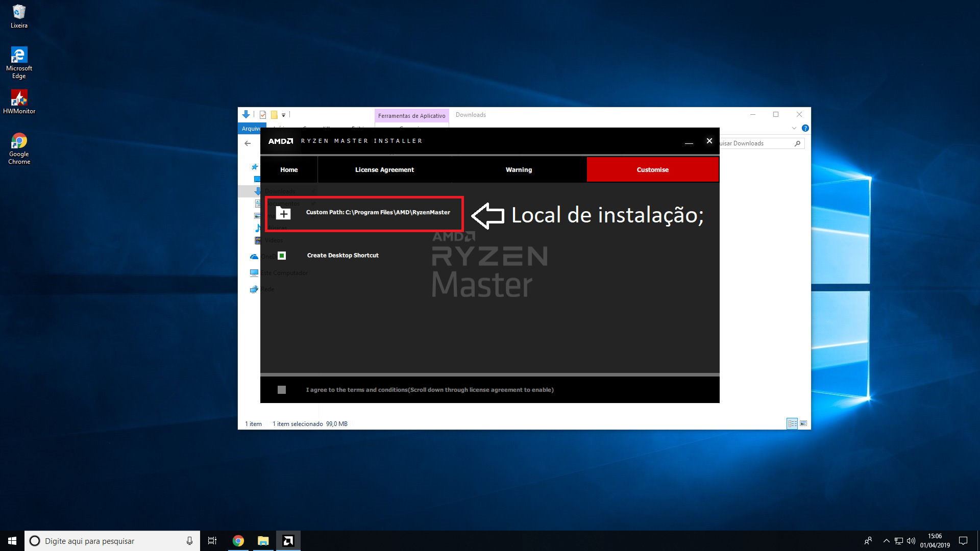Image resolution: width=980 pixels, height=551 pixels.
Task: Click the status text 1 item selecionado 99,0 MB
Action: 310,424
